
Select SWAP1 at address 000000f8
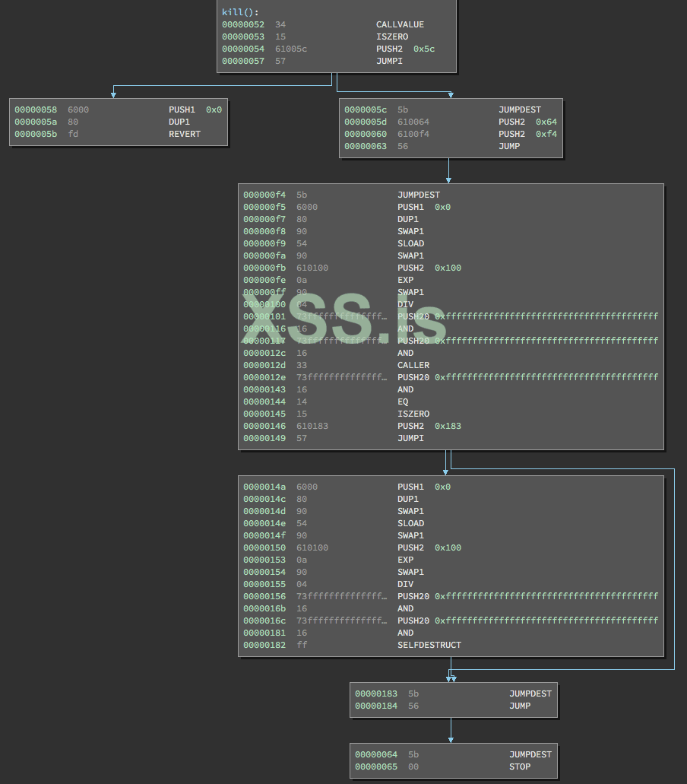tap(410, 231)
